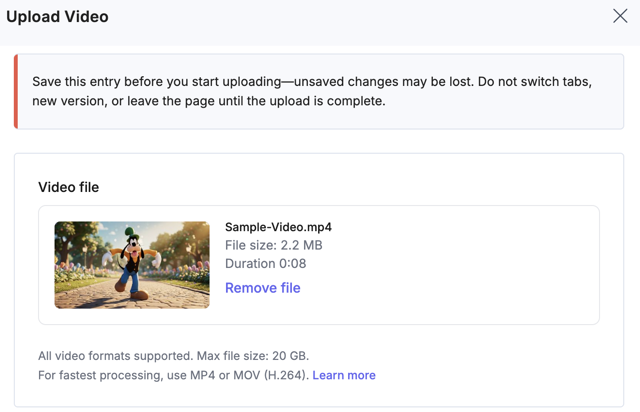Click the Sample-Video.mp4 thumbnail preview
This screenshot has height=412, width=640.
(x=132, y=265)
